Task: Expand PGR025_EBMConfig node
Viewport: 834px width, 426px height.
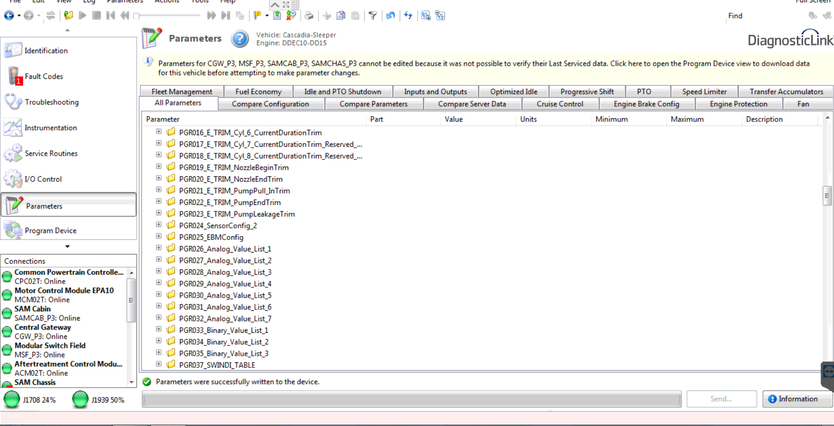Action: pos(159,237)
